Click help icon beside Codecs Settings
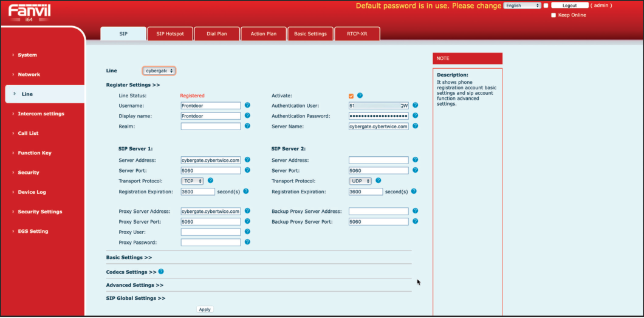The image size is (644, 318). [x=162, y=272]
